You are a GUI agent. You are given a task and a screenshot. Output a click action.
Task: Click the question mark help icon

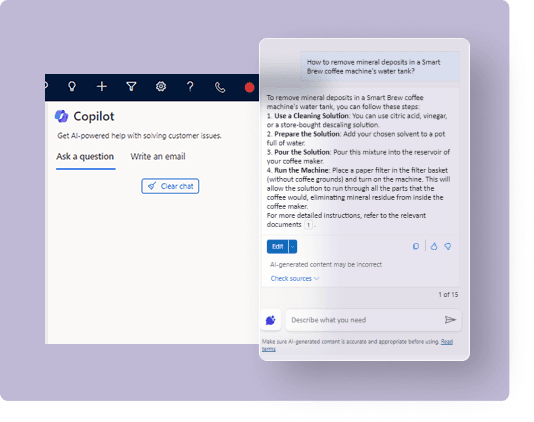coord(190,87)
